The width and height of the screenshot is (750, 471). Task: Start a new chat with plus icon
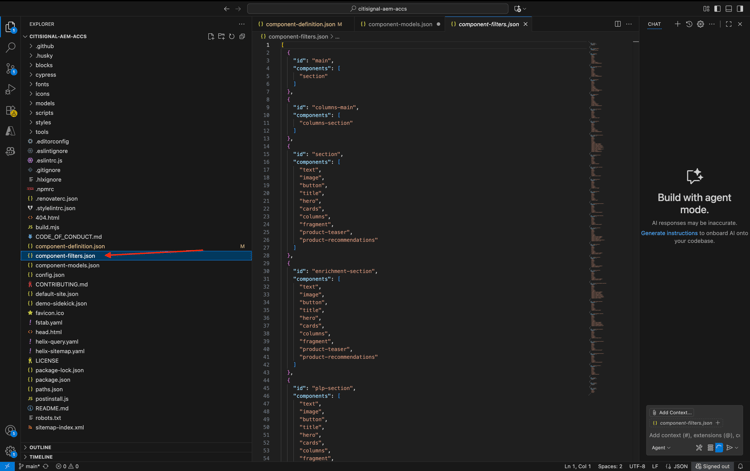pyautogui.click(x=677, y=24)
